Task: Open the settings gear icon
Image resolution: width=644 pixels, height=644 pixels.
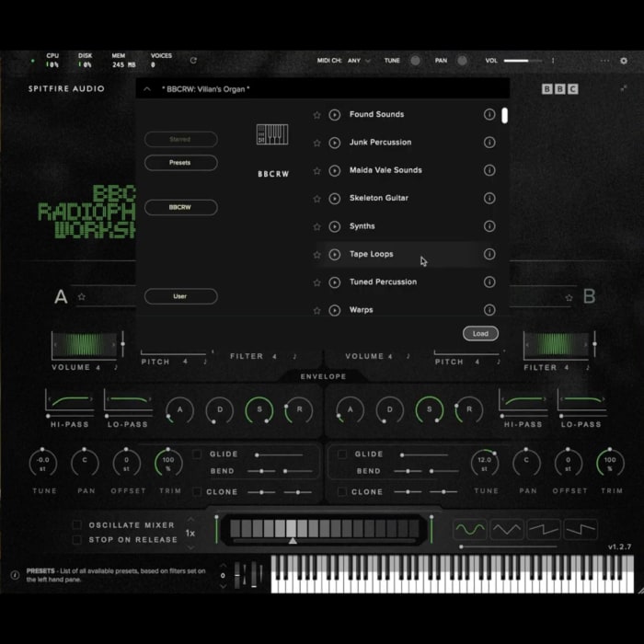Action: tap(624, 61)
